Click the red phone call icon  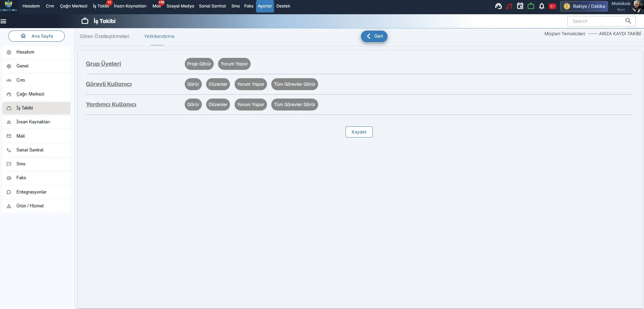509,6
